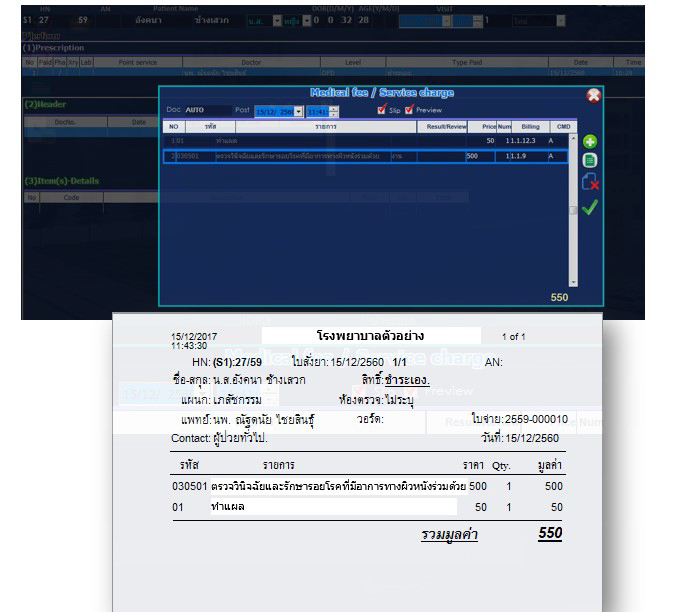
Task: Click the green add item plus icon
Action: [x=590, y=142]
